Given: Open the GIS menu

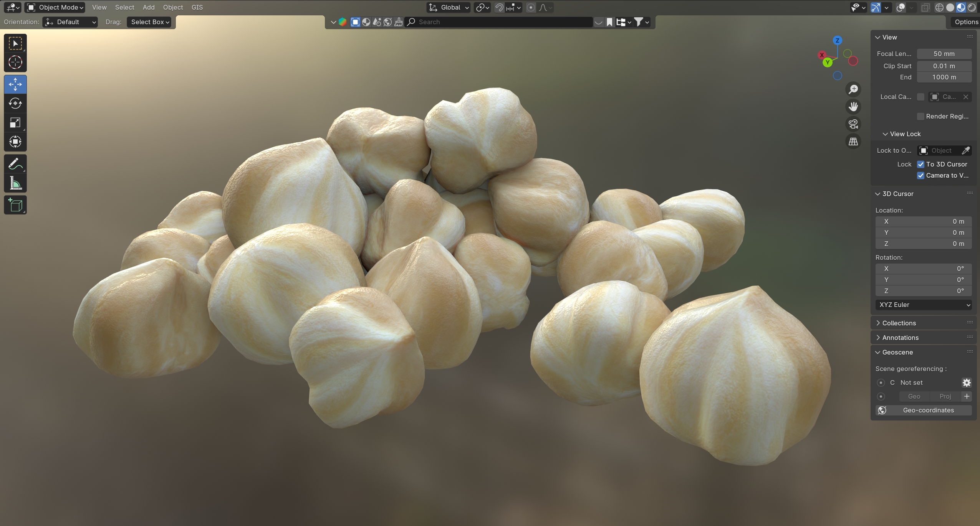Looking at the screenshot, I should tap(197, 7).
